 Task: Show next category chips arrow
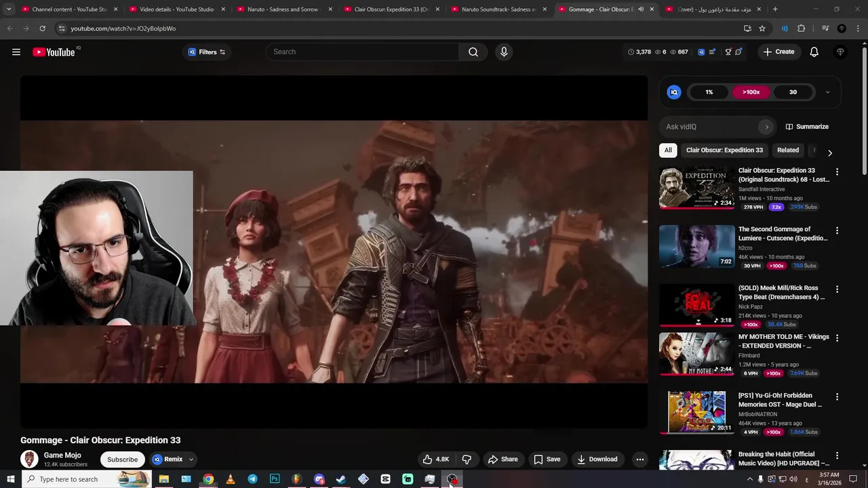[x=829, y=152]
